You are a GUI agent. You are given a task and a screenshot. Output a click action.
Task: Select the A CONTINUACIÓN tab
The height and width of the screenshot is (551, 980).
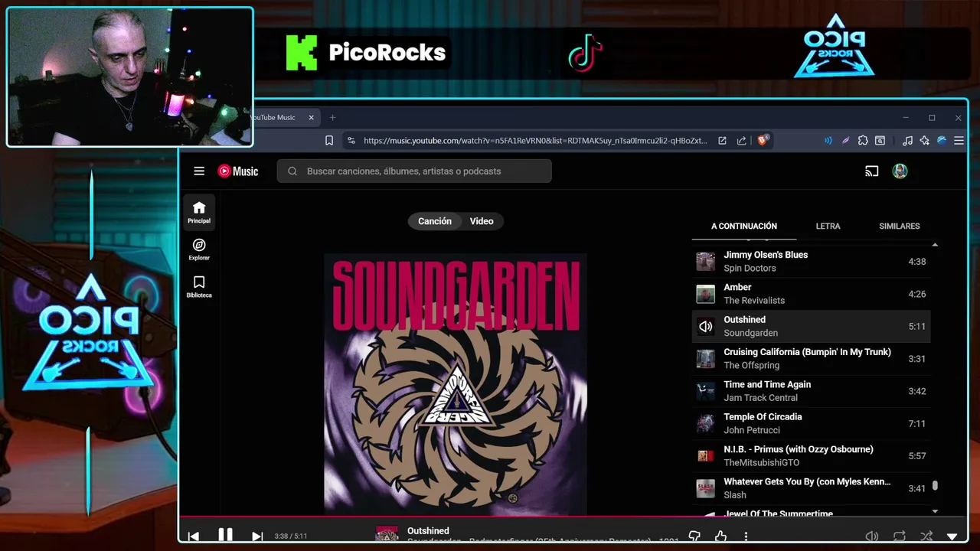744,227
